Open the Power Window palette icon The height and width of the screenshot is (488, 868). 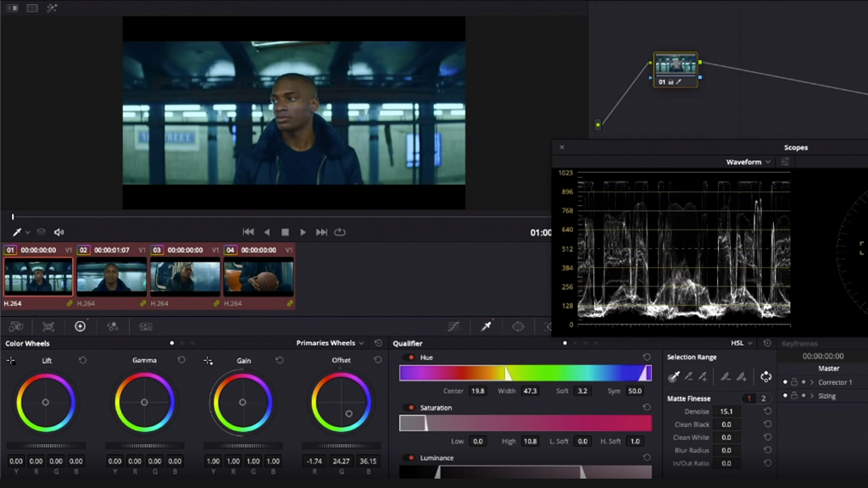coord(518,326)
